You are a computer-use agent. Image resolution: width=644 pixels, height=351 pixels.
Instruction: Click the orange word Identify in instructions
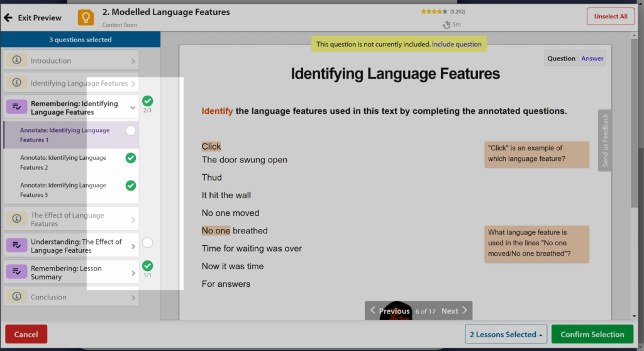pyautogui.click(x=217, y=111)
